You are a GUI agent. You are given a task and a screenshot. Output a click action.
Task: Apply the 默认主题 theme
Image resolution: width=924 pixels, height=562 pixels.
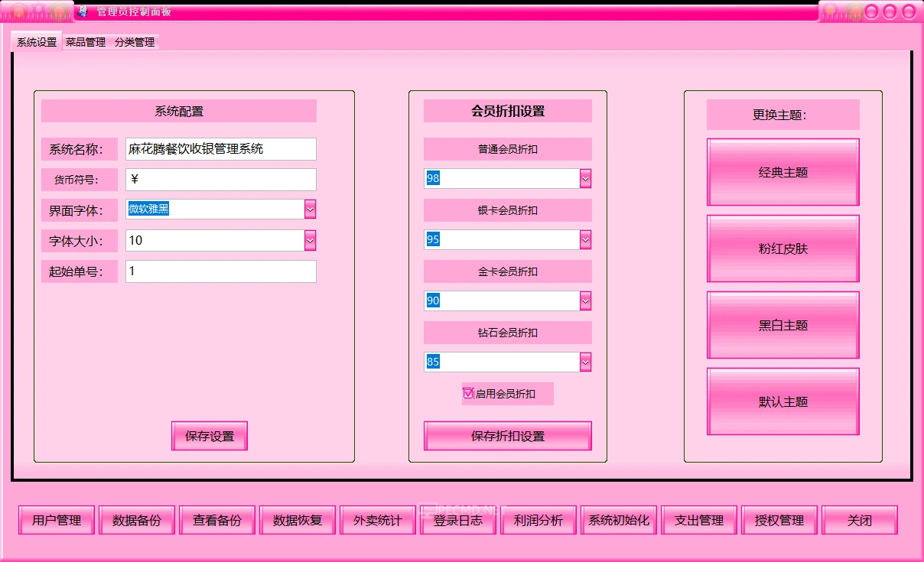pos(782,401)
